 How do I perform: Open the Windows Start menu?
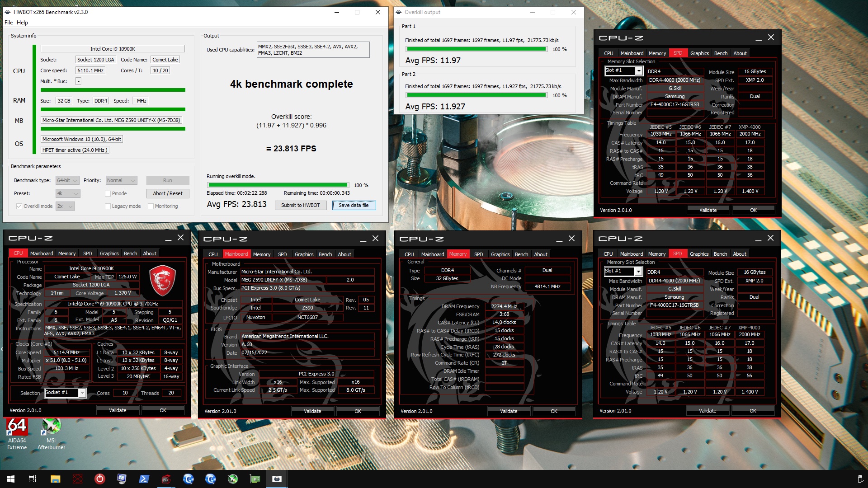(11, 479)
